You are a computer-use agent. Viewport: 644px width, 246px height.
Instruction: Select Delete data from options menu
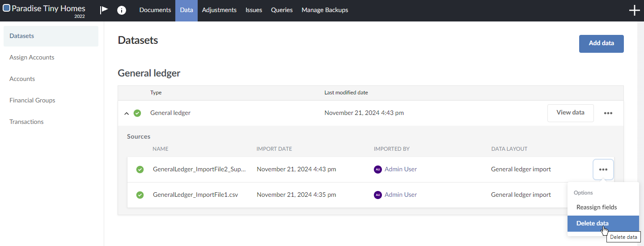click(x=592, y=224)
